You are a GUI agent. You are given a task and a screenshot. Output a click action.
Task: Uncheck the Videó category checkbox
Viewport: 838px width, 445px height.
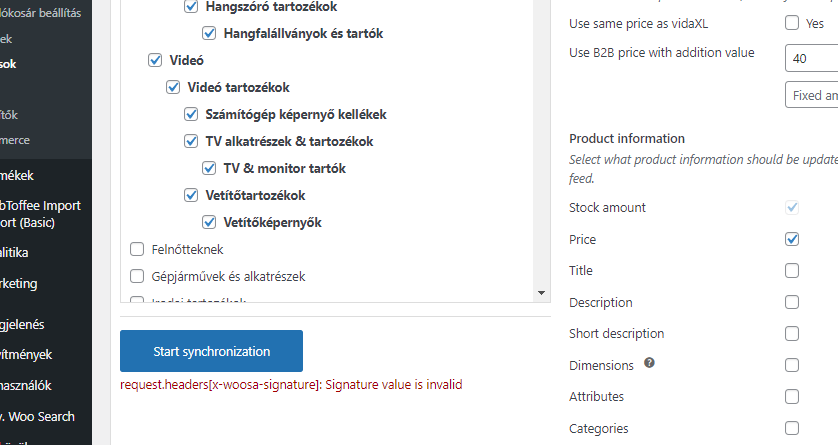tap(155, 60)
